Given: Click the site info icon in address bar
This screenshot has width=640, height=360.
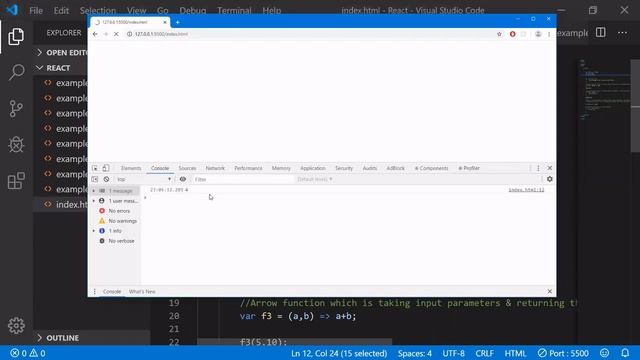Looking at the screenshot, I should click(129, 34).
